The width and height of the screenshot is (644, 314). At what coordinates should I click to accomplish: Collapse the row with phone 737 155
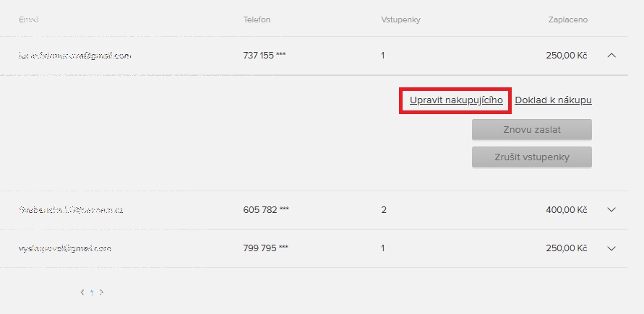[611, 55]
